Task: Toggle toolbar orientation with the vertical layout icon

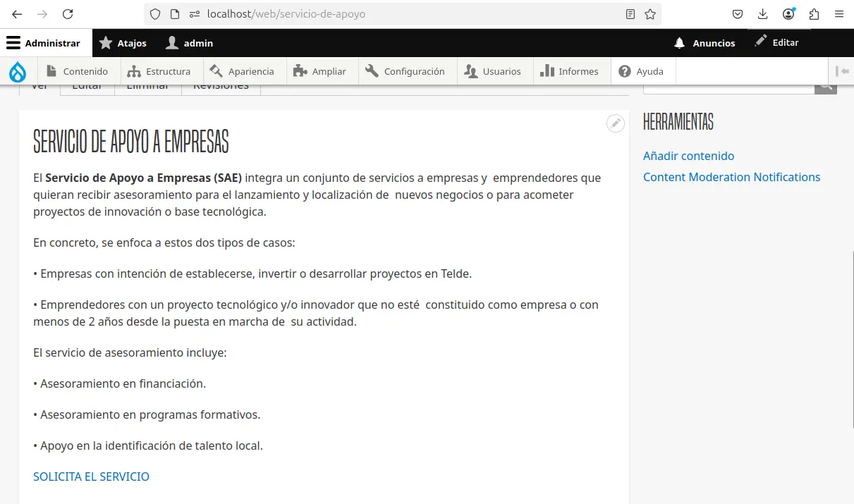Action: point(842,70)
